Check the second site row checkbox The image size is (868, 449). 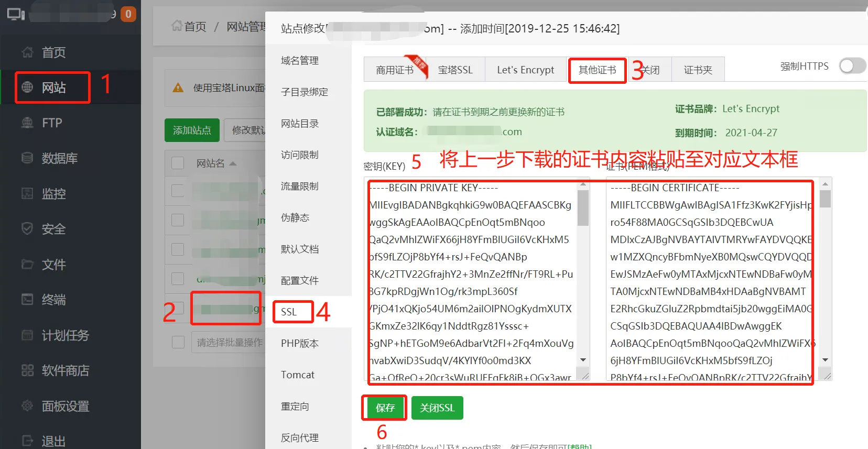coord(178,220)
